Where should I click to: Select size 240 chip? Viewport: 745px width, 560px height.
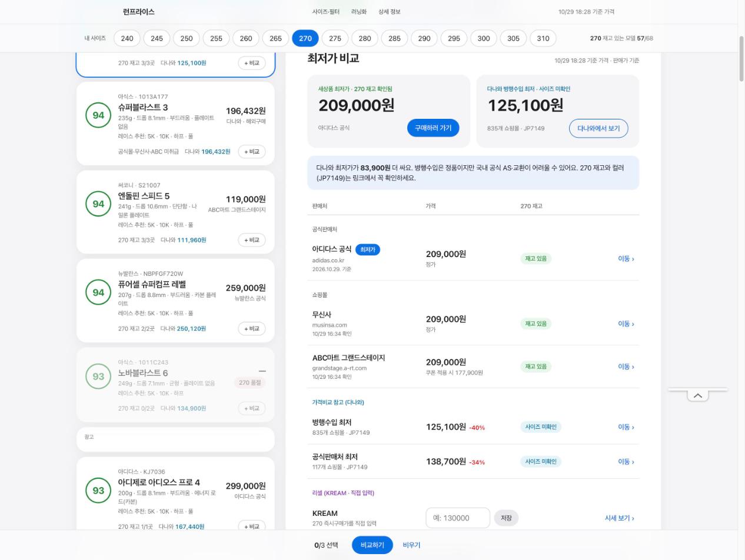[127, 38]
